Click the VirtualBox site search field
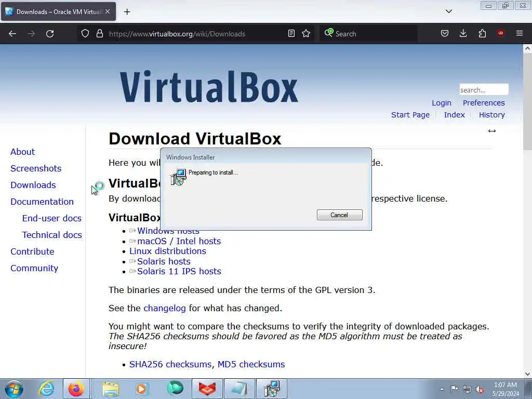Image resolution: width=532 pixels, height=399 pixels. 484,90
